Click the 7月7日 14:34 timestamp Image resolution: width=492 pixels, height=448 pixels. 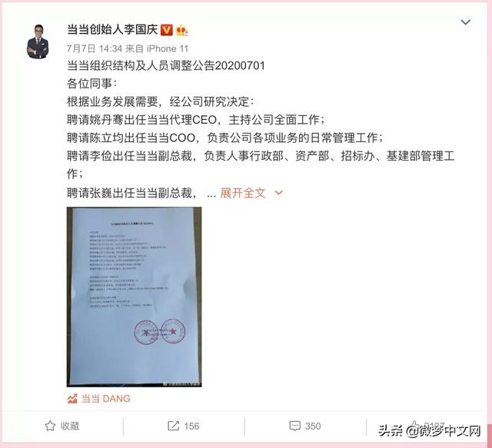point(94,48)
